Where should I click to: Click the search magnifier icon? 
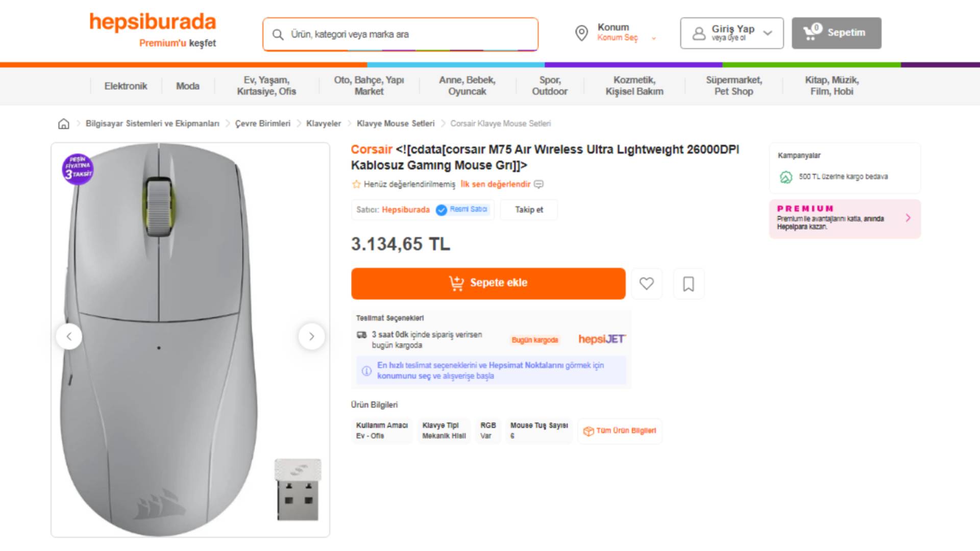click(x=278, y=35)
